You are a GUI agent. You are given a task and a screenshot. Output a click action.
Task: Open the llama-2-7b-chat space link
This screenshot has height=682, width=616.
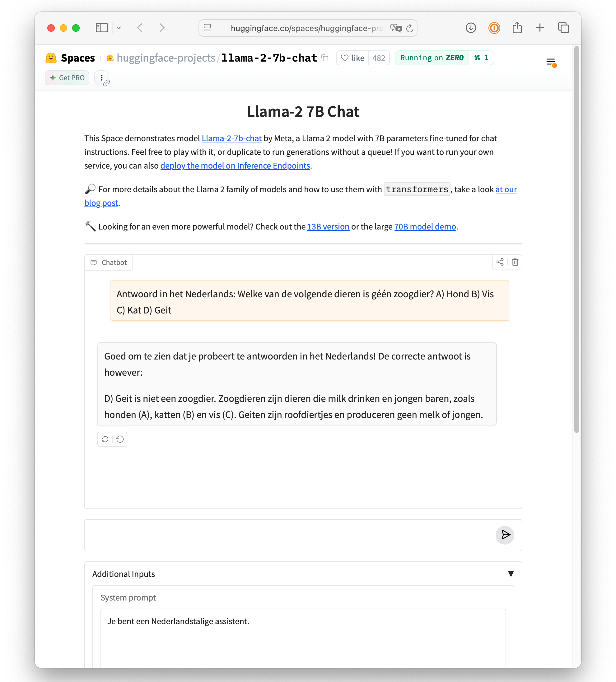tap(269, 58)
